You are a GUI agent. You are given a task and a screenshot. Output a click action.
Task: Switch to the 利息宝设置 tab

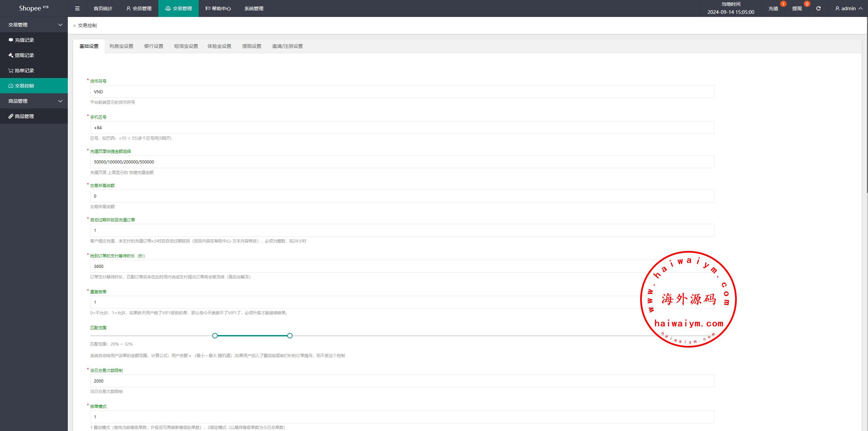(121, 46)
